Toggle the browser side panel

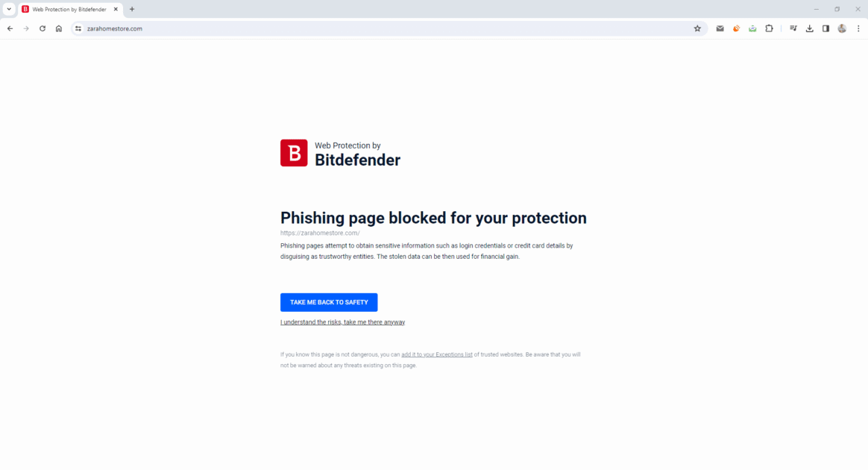click(x=825, y=28)
